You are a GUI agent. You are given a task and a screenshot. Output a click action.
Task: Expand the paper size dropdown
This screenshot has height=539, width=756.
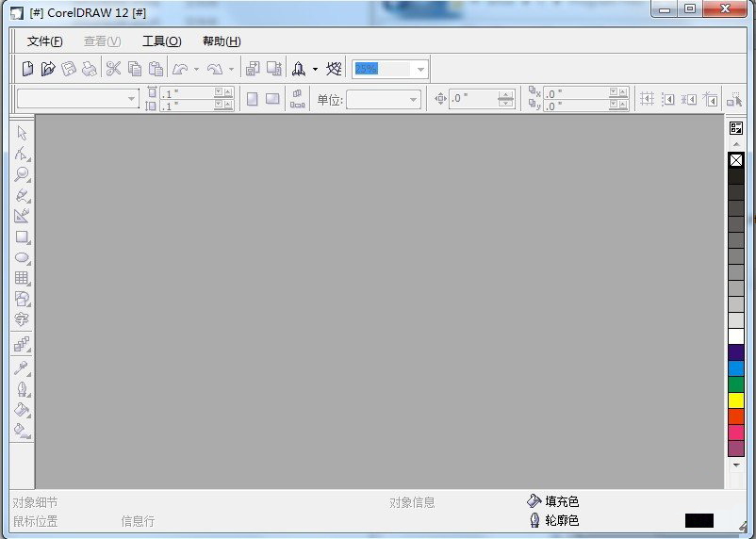[132, 99]
